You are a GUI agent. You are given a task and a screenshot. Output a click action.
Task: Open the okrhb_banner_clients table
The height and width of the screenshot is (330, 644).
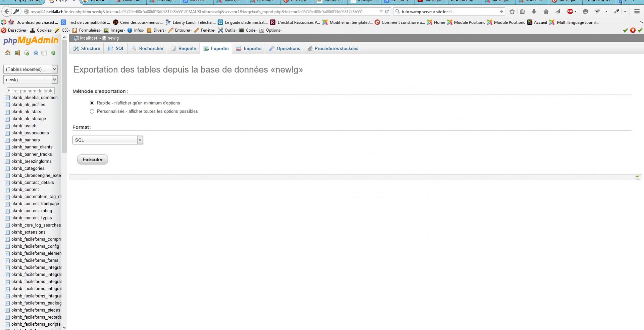(32, 147)
